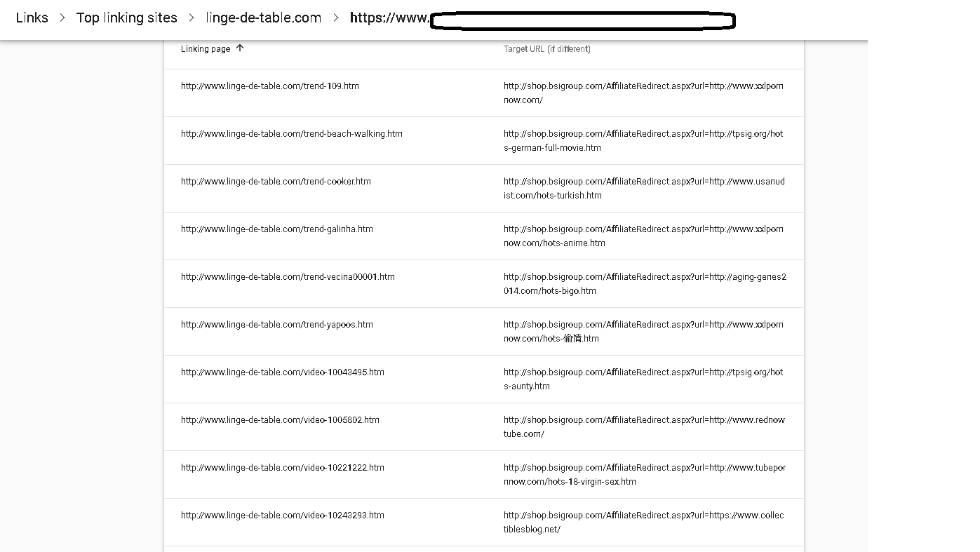Sort by Linking page arrow icon

click(x=240, y=48)
